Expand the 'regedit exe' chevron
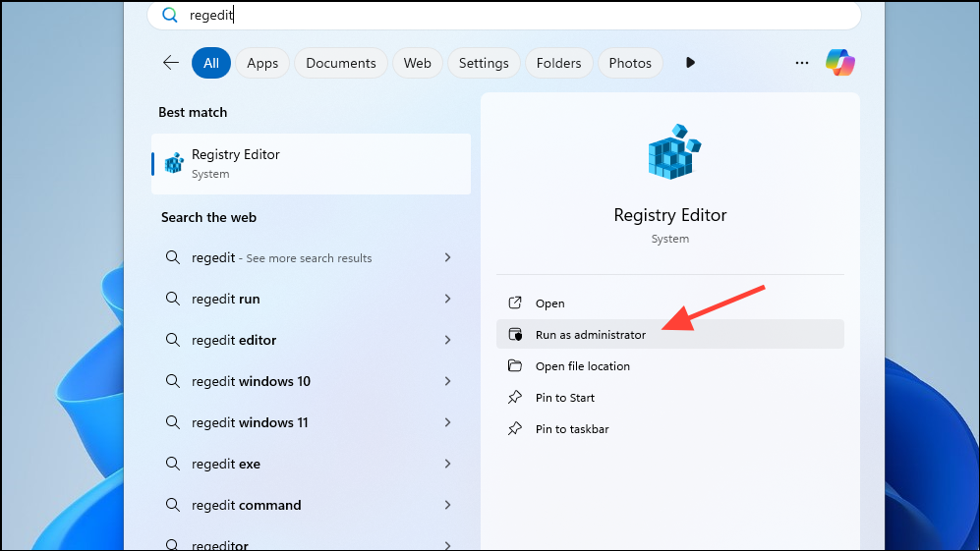 pyautogui.click(x=447, y=464)
